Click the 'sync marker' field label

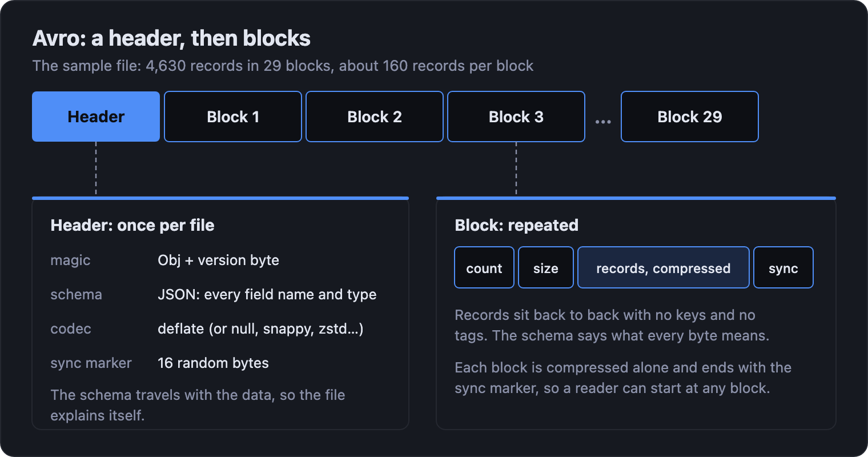tap(91, 363)
